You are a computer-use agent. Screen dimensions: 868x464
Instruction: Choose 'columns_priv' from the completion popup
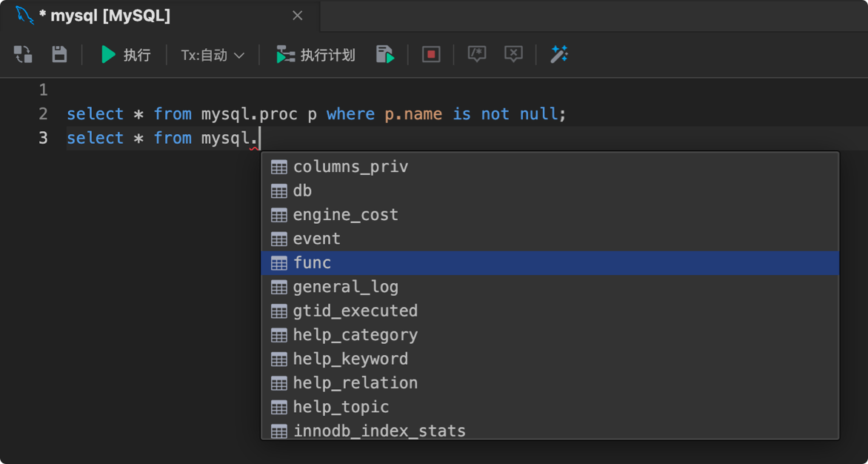[x=350, y=167]
